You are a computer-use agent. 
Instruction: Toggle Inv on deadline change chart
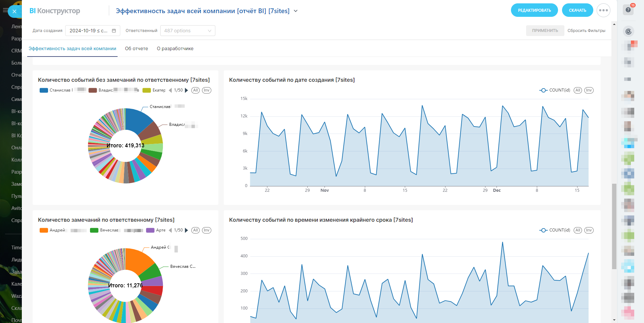589,230
